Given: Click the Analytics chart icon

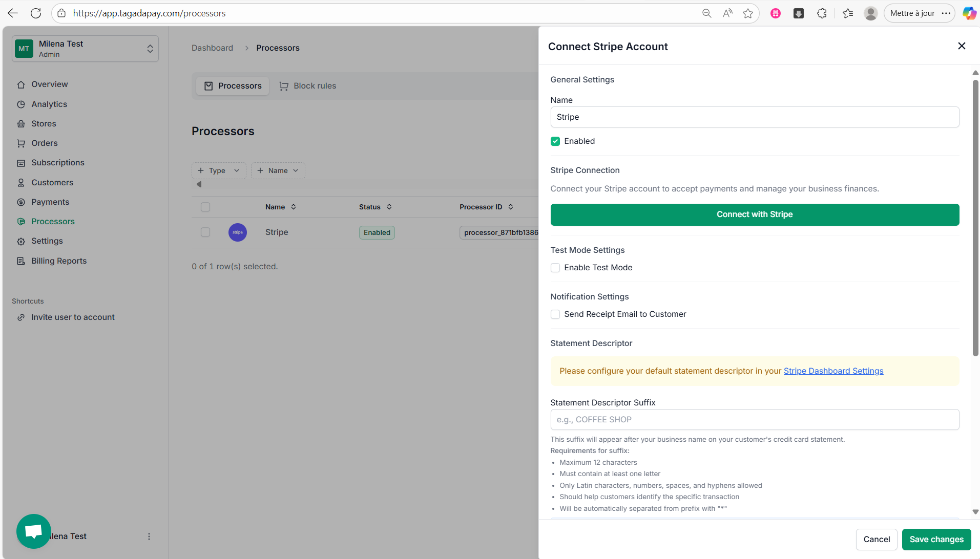Looking at the screenshot, I should (x=21, y=104).
